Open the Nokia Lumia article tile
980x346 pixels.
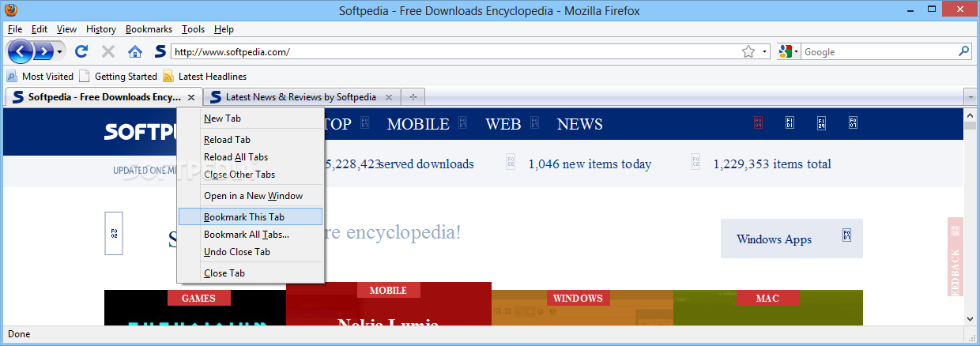[388, 303]
